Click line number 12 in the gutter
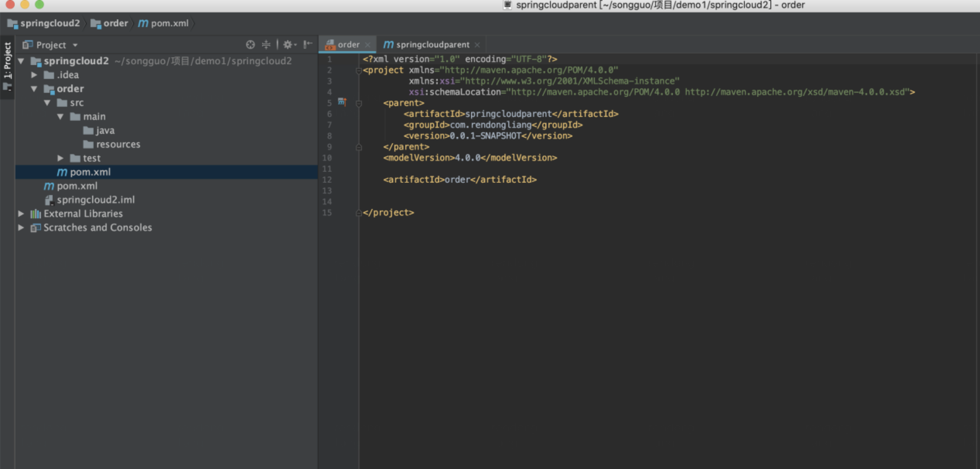 [327, 180]
